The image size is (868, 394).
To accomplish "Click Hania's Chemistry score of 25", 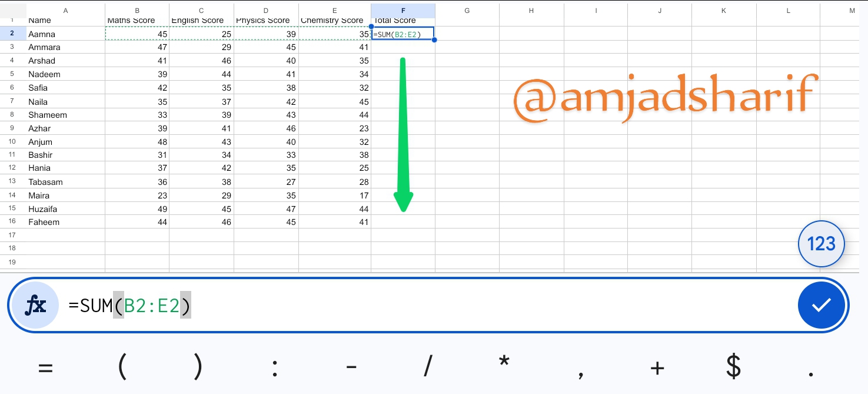I will 335,168.
